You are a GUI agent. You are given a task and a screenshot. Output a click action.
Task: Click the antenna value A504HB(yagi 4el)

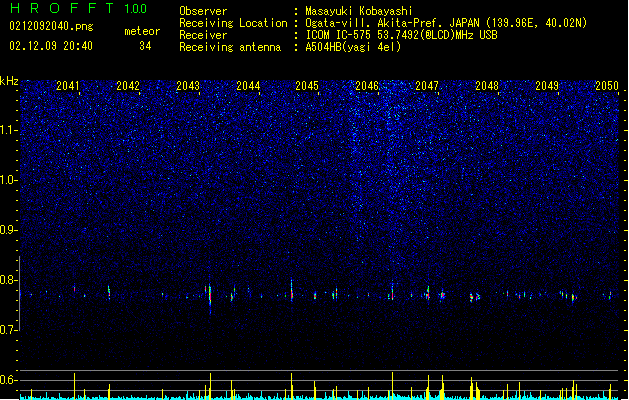353,47
